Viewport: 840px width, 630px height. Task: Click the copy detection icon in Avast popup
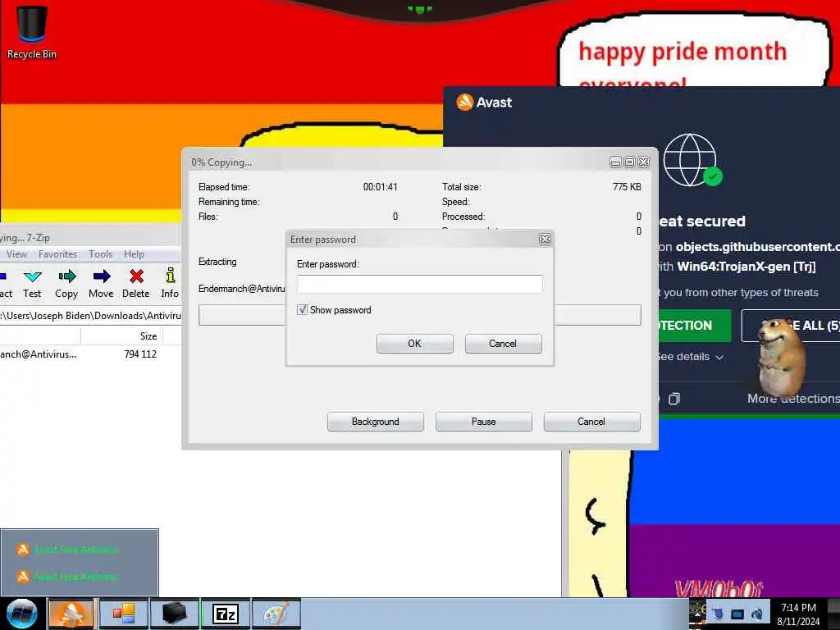[674, 399]
